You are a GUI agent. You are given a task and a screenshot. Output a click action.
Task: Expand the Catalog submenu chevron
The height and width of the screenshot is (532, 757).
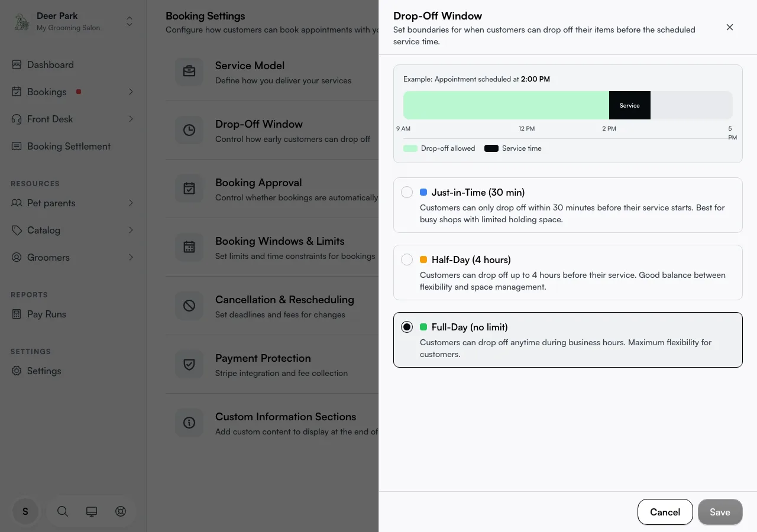(131, 231)
